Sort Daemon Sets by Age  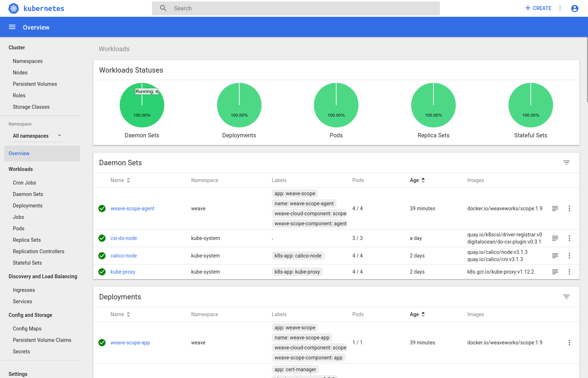417,180
